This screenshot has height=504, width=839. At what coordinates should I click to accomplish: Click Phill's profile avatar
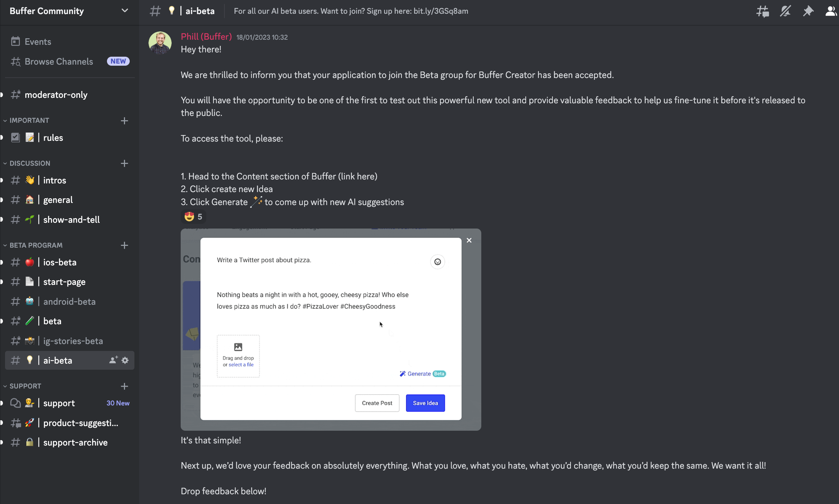point(160,43)
